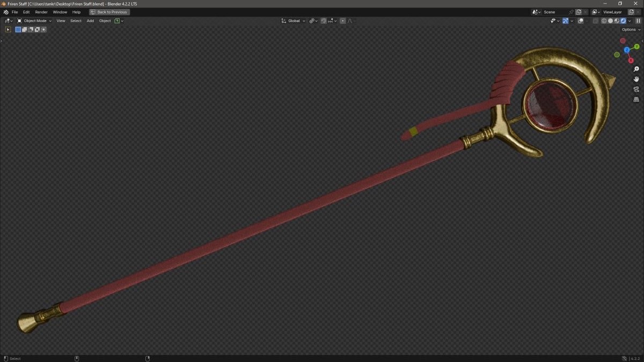Switch to orthographic view via grid icon
Viewport: 644px width, 362px height.
coord(636,99)
